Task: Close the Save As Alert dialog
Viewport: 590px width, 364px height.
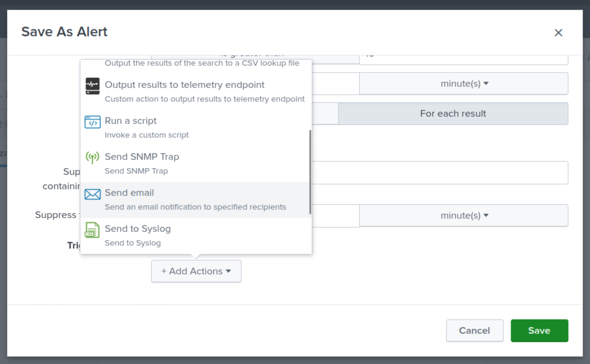Action: [558, 32]
